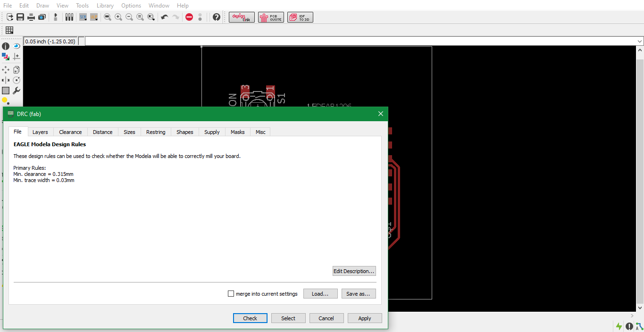Select the Move tool with four arrows
The image size is (644, 332).
tap(6, 70)
